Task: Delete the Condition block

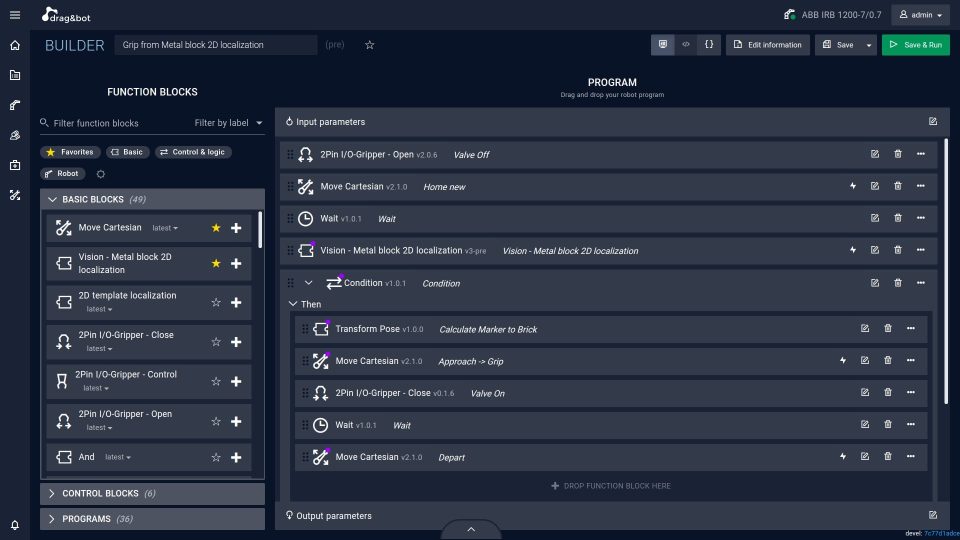Action: tap(898, 283)
